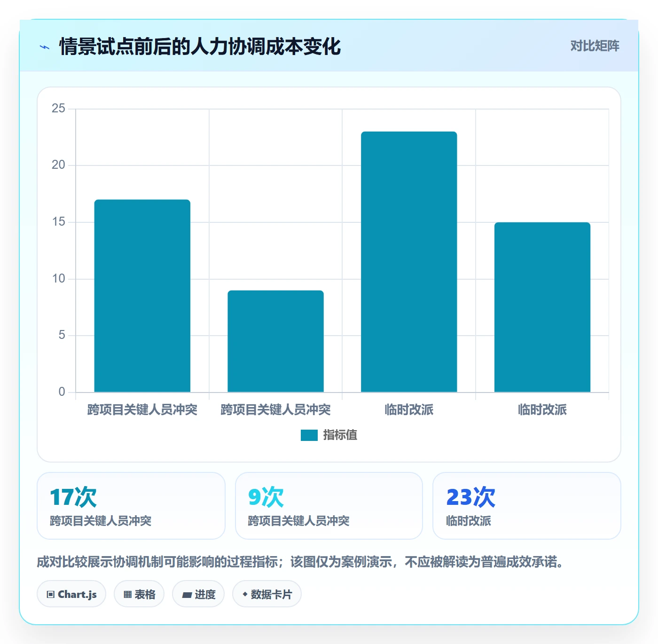
Task: Click the 指标值 legend label
Action: pos(340,435)
